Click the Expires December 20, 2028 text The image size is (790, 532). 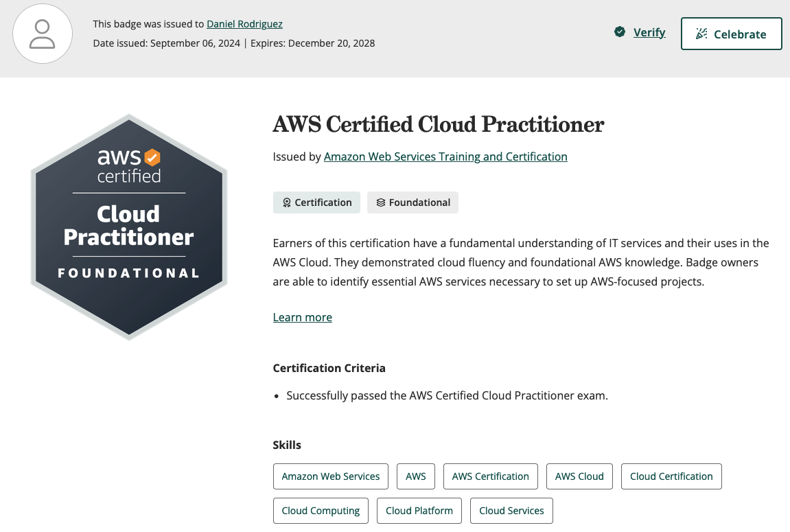click(x=312, y=43)
